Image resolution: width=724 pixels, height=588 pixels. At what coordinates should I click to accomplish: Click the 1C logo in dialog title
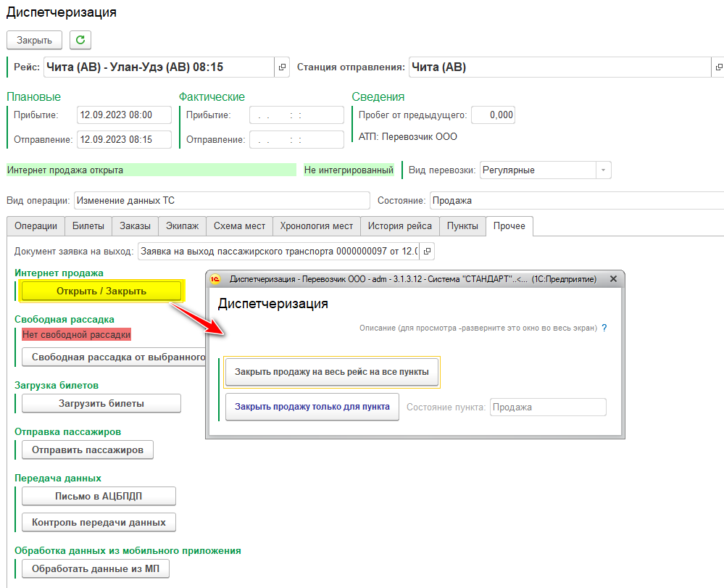(x=215, y=278)
